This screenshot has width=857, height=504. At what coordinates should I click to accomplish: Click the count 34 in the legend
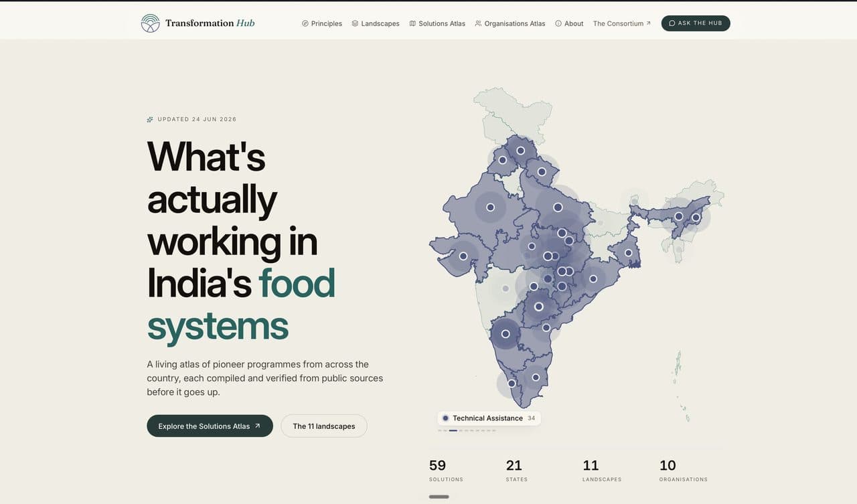pos(531,418)
